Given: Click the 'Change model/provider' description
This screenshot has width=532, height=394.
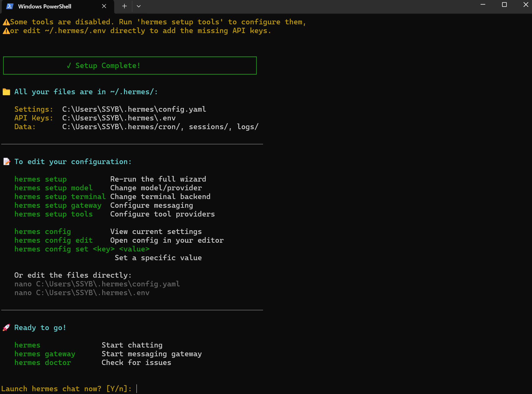Looking at the screenshot, I should click(x=156, y=188).
